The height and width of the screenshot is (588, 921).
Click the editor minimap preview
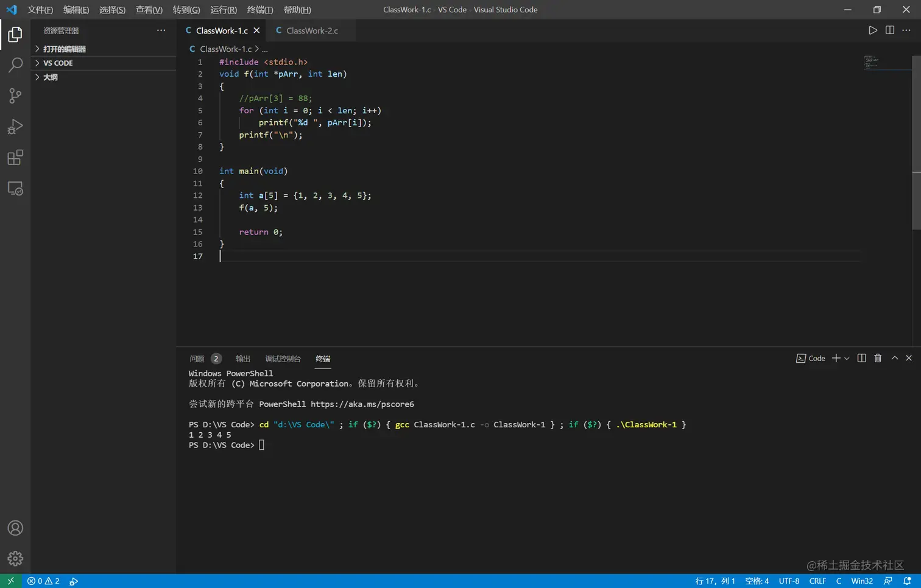(x=886, y=62)
